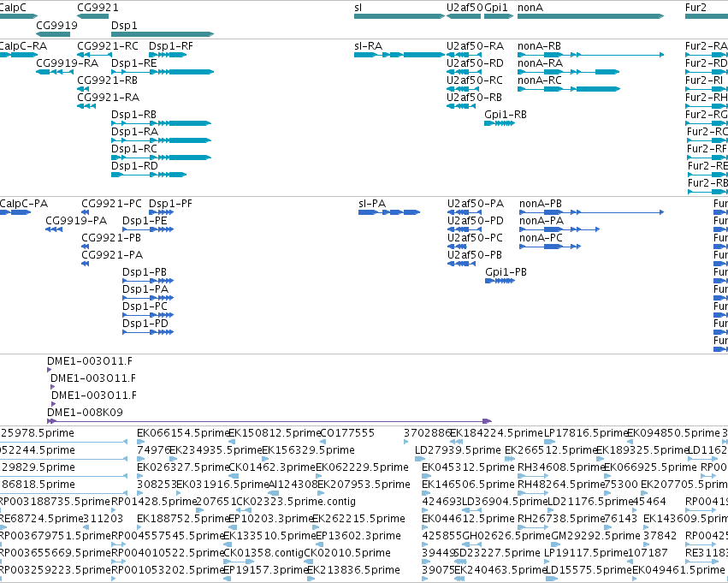Select the Gpi1-RB transcript glyph
The height and width of the screenshot is (583, 728).
point(500,123)
